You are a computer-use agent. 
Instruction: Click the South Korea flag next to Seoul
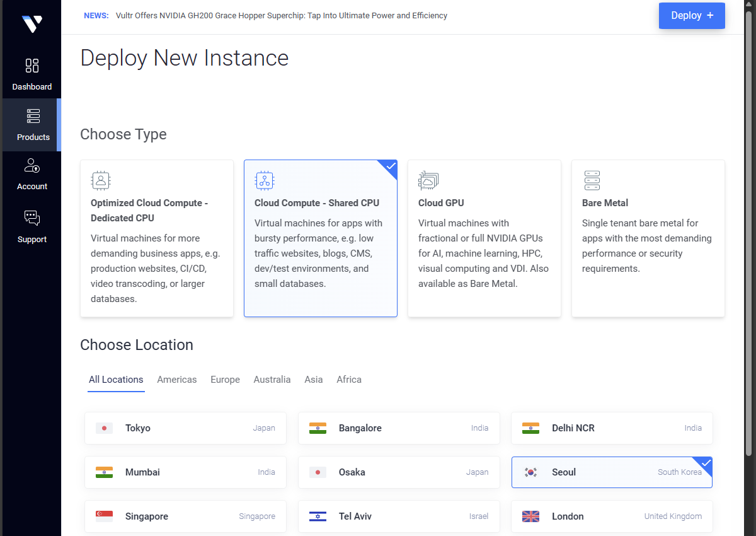530,472
